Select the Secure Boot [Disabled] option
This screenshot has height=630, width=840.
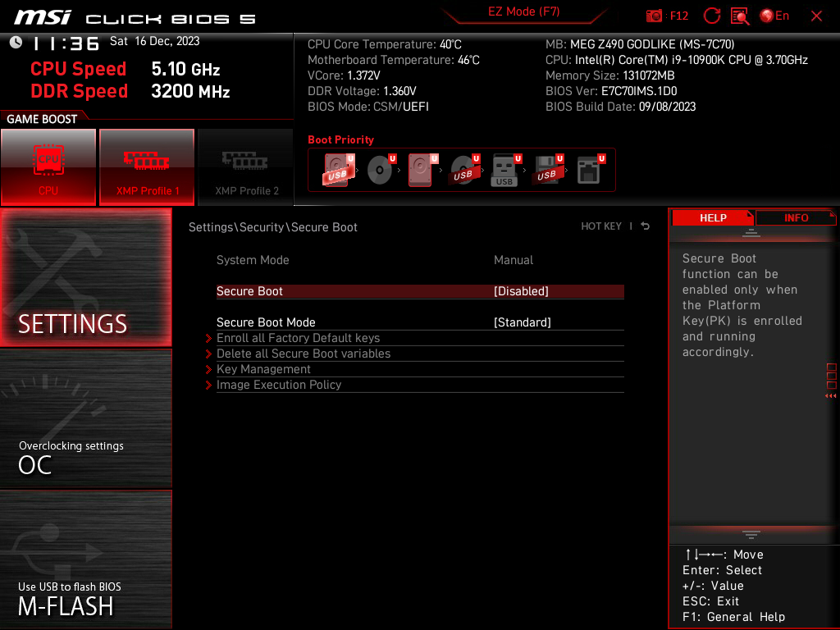[x=420, y=291]
